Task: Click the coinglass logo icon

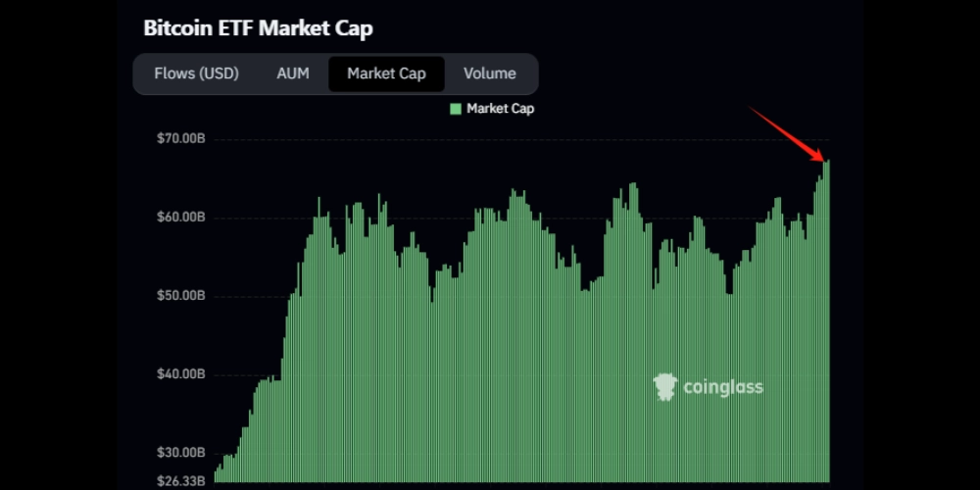Action: [x=665, y=387]
